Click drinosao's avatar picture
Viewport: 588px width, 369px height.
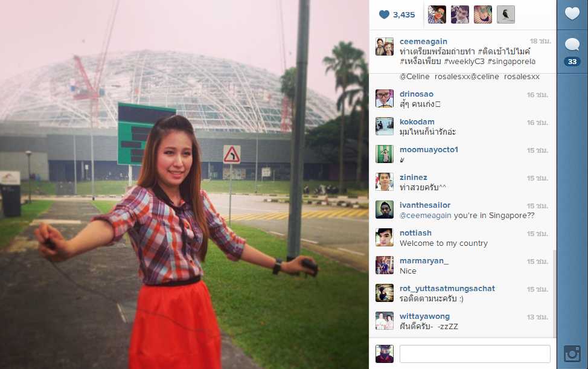click(x=385, y=98)
